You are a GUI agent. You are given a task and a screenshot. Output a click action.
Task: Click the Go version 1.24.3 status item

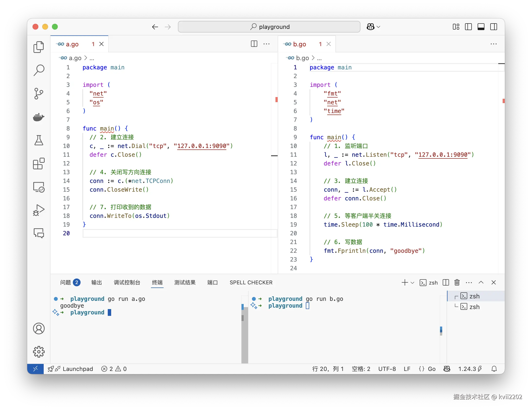(467, 369)
